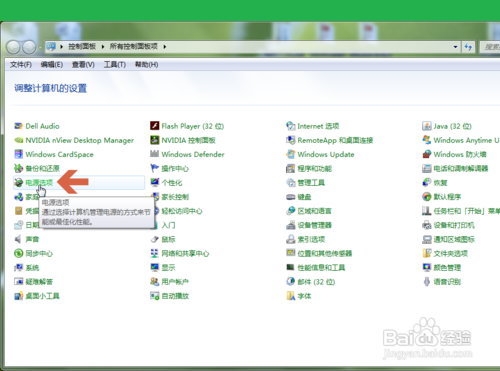Viewport: 500px width, 371px height.
Task: Open the Dell Audio icon
Action: [x=19, y=126]
